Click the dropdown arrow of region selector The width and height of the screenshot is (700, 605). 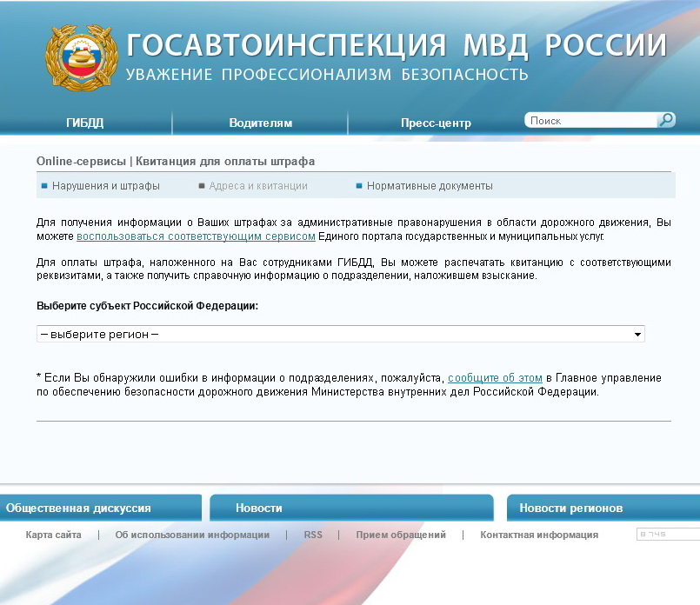pyautogui.click(x=637, y=335)
